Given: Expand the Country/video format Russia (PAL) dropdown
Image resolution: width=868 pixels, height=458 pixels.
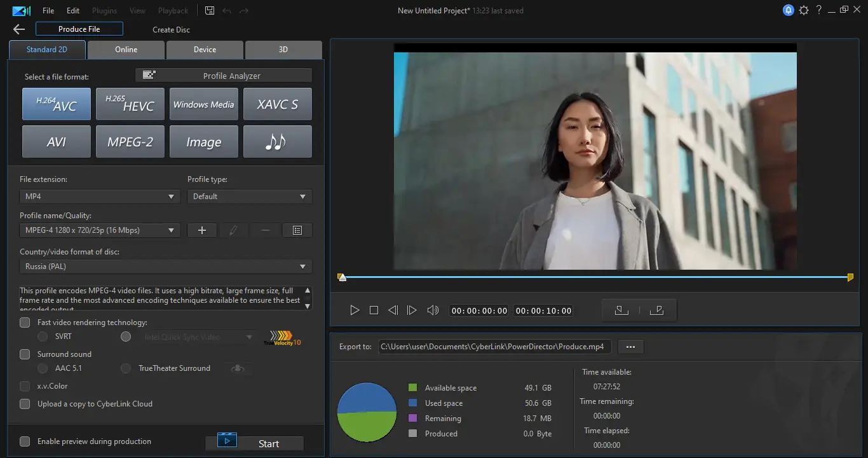Looking at the screenshot, I should click(166, 267).
